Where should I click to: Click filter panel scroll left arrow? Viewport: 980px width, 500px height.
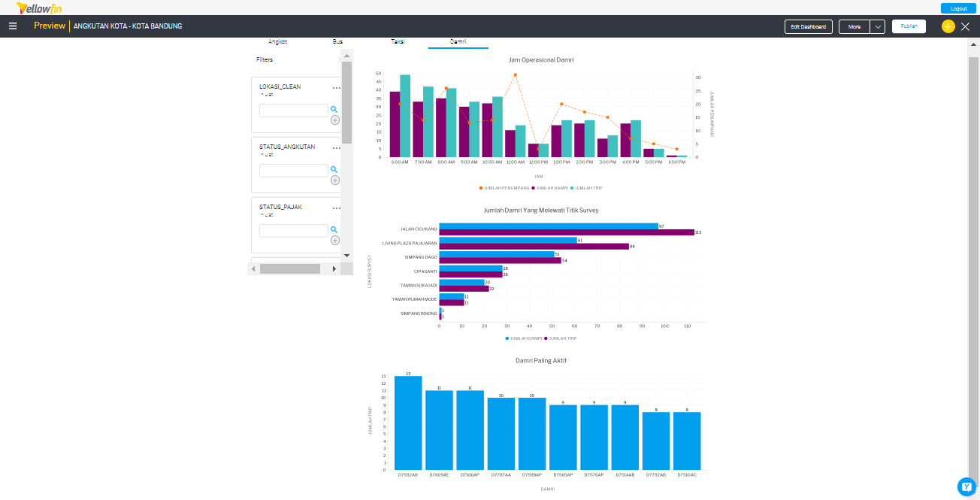(253, 268)
